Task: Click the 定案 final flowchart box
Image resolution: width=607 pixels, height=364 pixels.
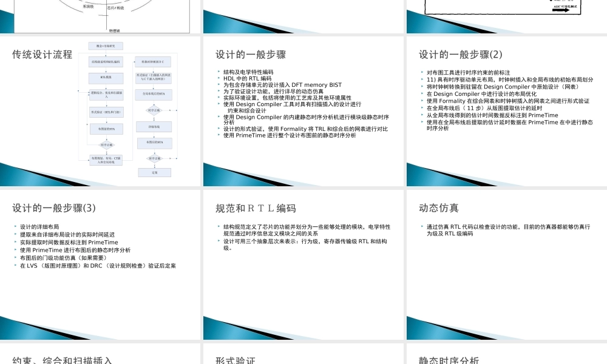Action: click(x=154, y=172)
